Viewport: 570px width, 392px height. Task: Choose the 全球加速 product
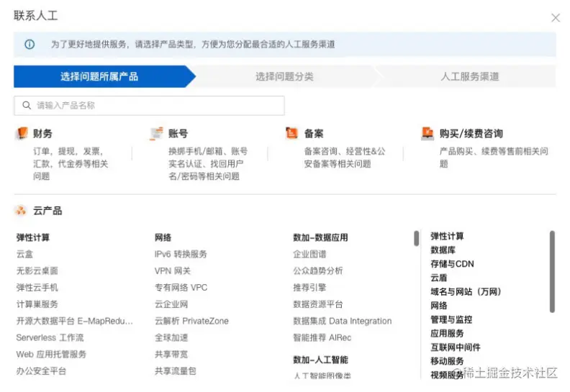point(171,337)
